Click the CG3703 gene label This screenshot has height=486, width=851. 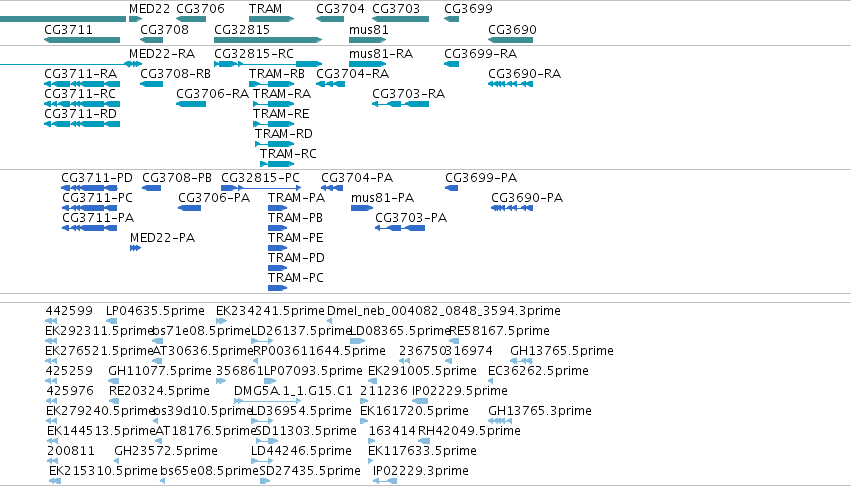[x=396, y=9]
